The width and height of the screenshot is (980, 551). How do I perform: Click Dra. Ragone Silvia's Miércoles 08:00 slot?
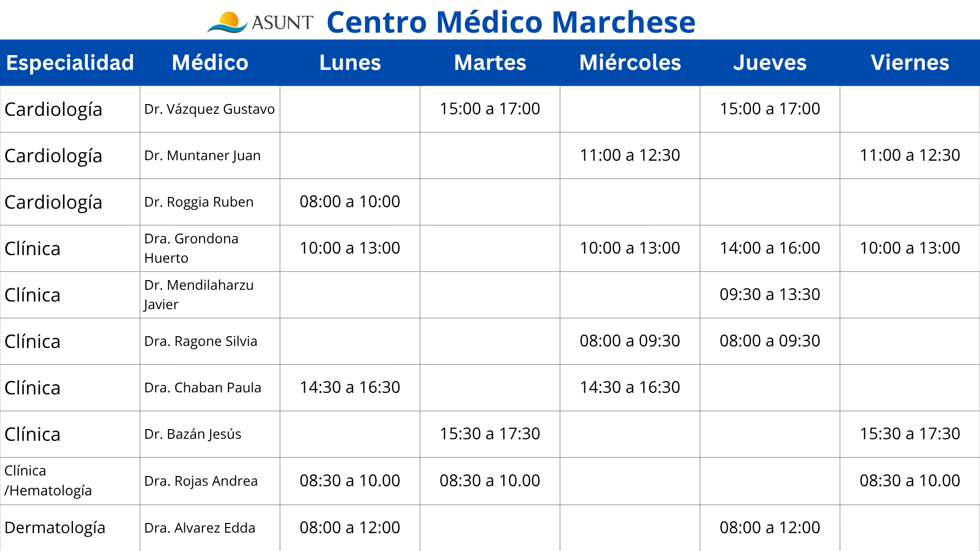630,341
